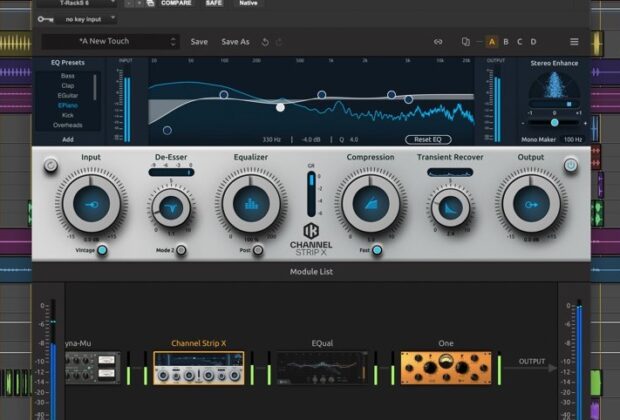
Task: Adjust the Stereo Enhance width slider
Action: (554, 123)
